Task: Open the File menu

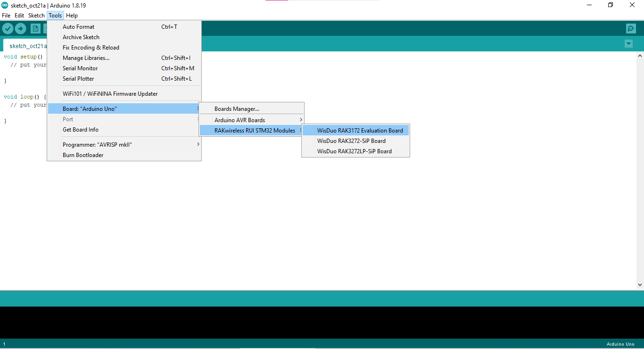Action: [6, 16]
